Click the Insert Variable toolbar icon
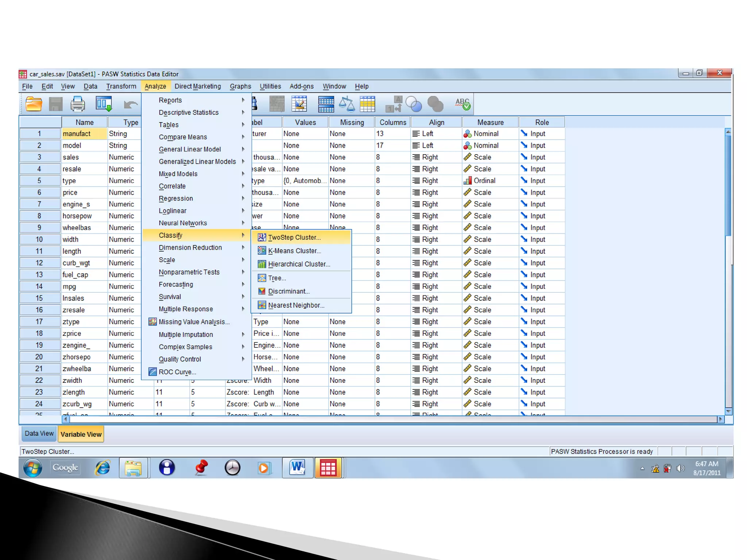Viewport: 747px width, 560px height. click(x=299, y=104)
